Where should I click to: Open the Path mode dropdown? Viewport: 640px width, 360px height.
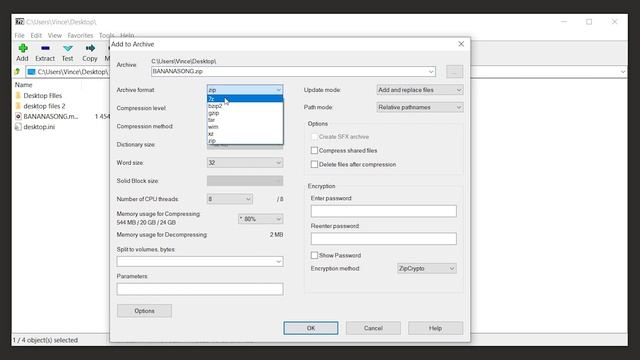pyautogui.click(x=420, y=107)
